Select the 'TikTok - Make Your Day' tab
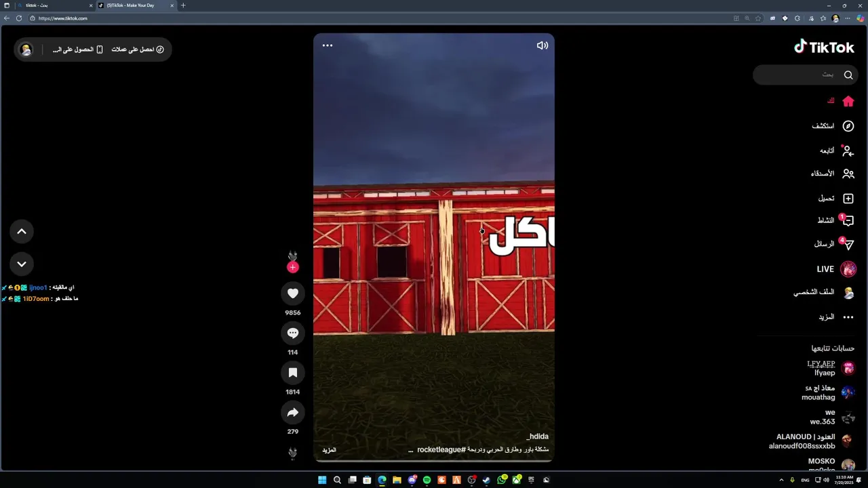The image size is (868, 488). 136,5
